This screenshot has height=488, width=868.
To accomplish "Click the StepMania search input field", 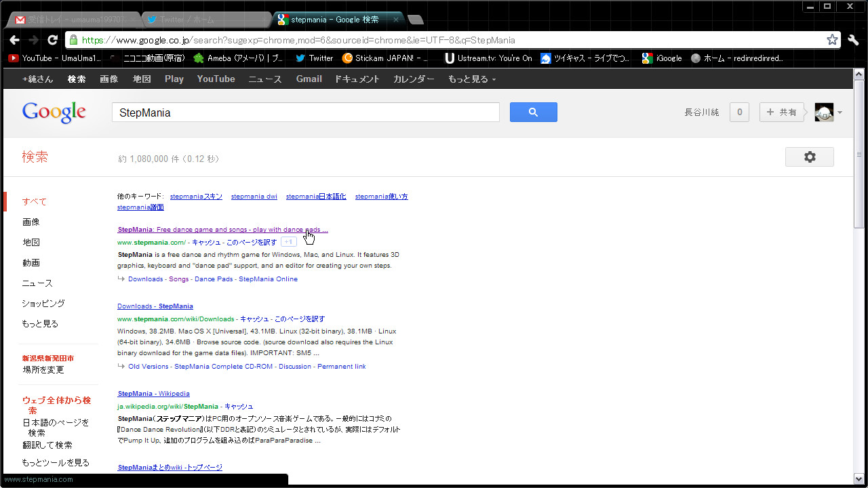I will [306, 113].
